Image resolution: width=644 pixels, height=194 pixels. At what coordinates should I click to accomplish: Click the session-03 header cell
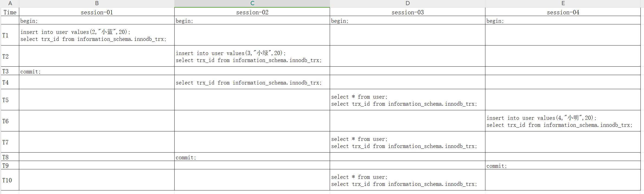(407, 12)
